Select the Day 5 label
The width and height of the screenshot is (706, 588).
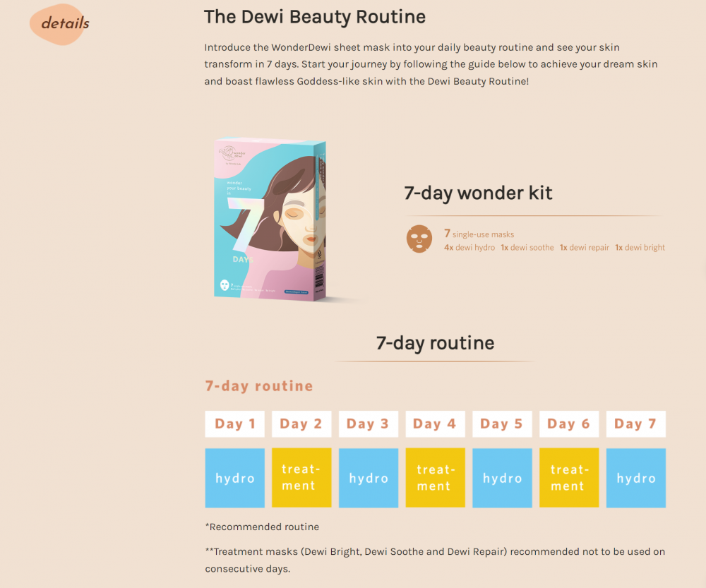502,424
